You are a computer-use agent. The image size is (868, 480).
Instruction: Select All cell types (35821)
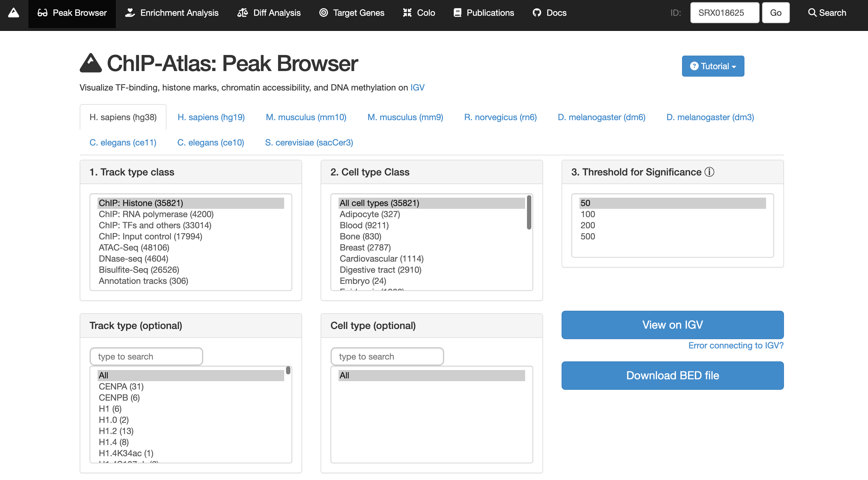coord(432,203)
